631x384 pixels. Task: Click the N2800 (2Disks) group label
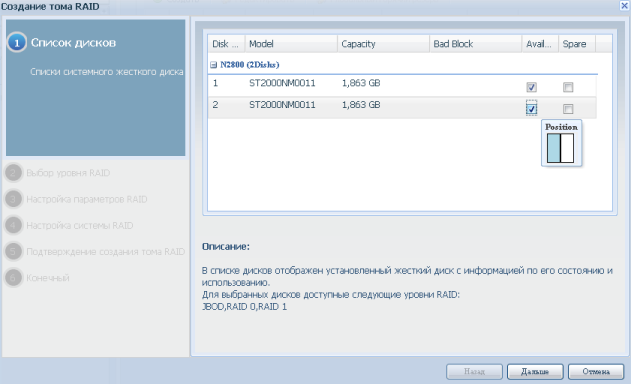tap(250, 64)
